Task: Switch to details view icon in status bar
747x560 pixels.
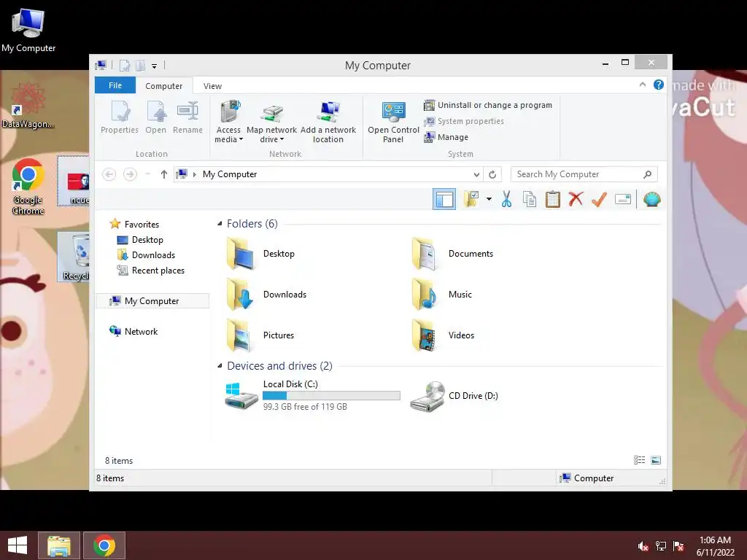Action: tap(639, 460)
